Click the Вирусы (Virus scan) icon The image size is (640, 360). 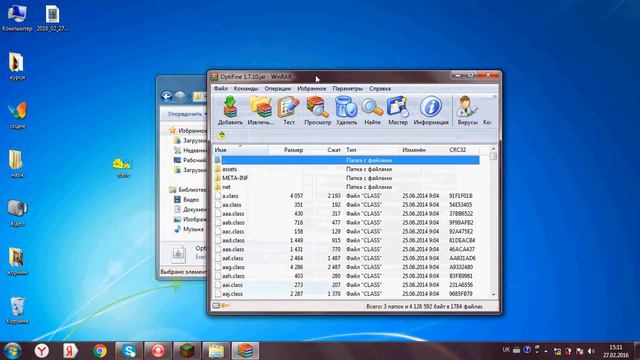click(x=467, y=111)
